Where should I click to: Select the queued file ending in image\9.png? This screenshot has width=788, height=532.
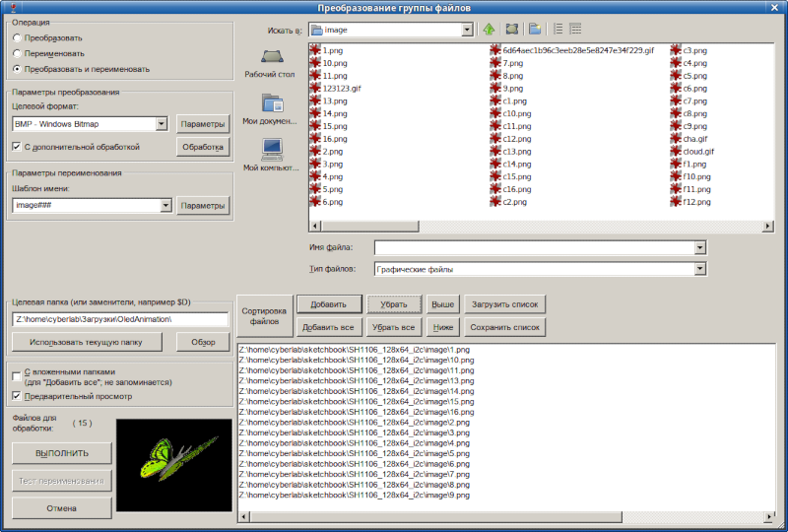(x=355, y=495)
